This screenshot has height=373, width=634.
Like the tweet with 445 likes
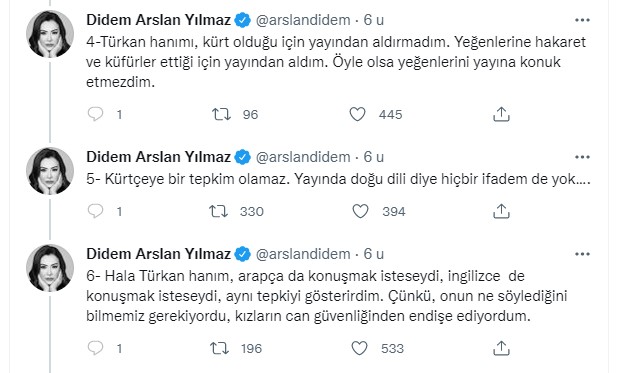click(357, 114)
